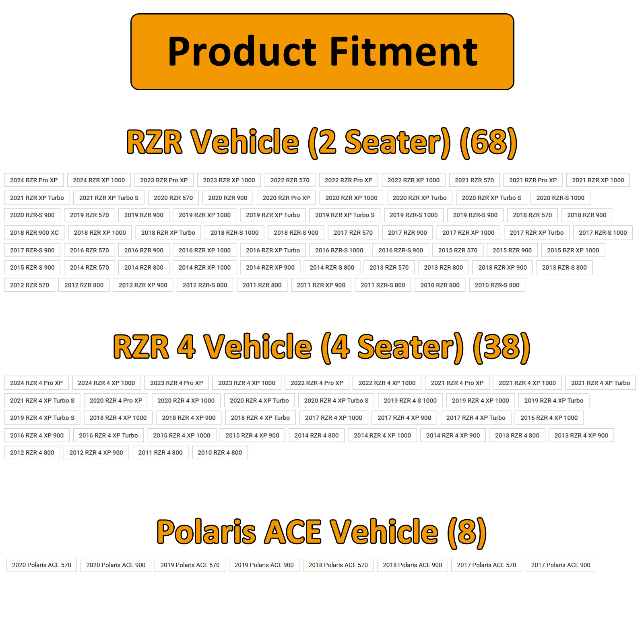Select the 2024 RZR 4 Pro XP tag
The width and height of the screenshot is (644, 644).
click(x=36, y=383)
